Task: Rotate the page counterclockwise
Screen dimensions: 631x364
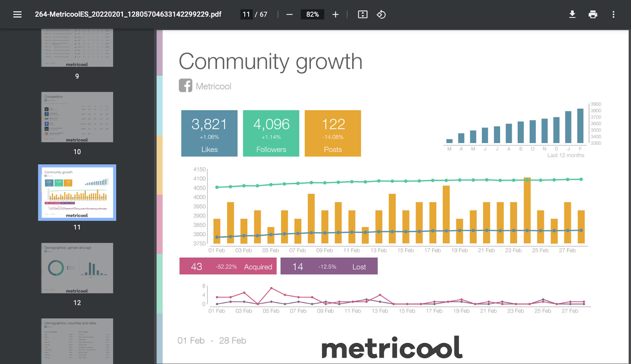Action: pos(381,14)
